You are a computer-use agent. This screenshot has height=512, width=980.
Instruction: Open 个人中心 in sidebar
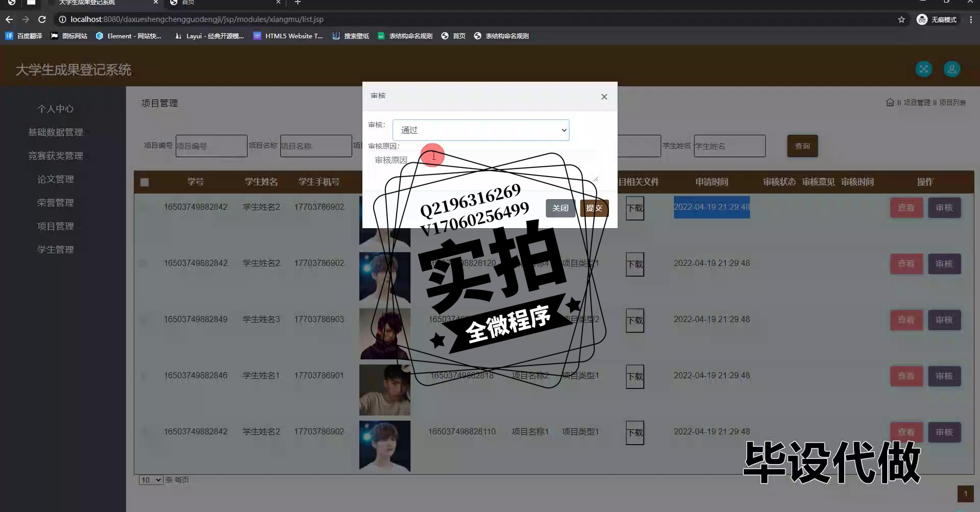point(56,109)
